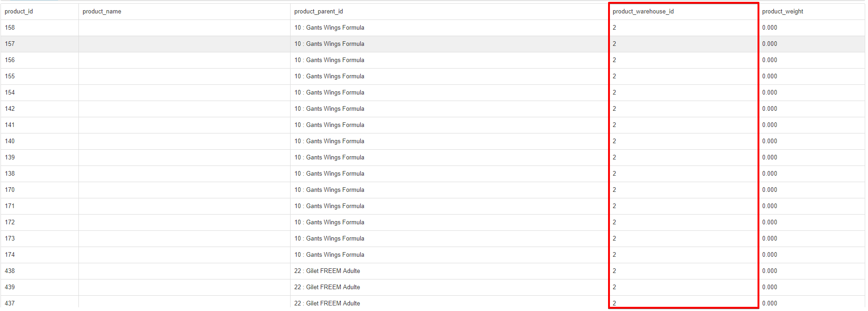868x311 pixels.
Task: Select the weight value in row 154
Action: [769, 93]
